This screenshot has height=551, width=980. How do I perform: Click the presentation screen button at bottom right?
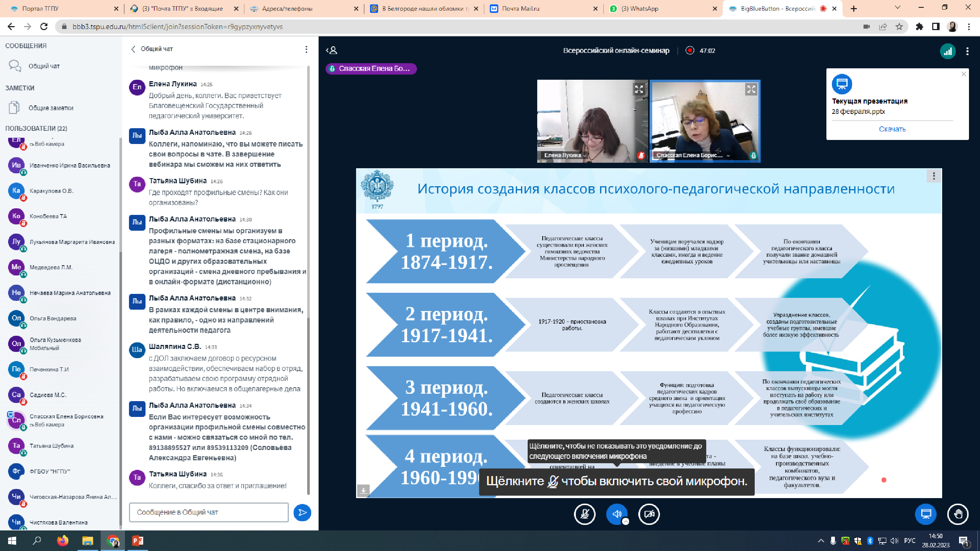(x=926, y=514)
